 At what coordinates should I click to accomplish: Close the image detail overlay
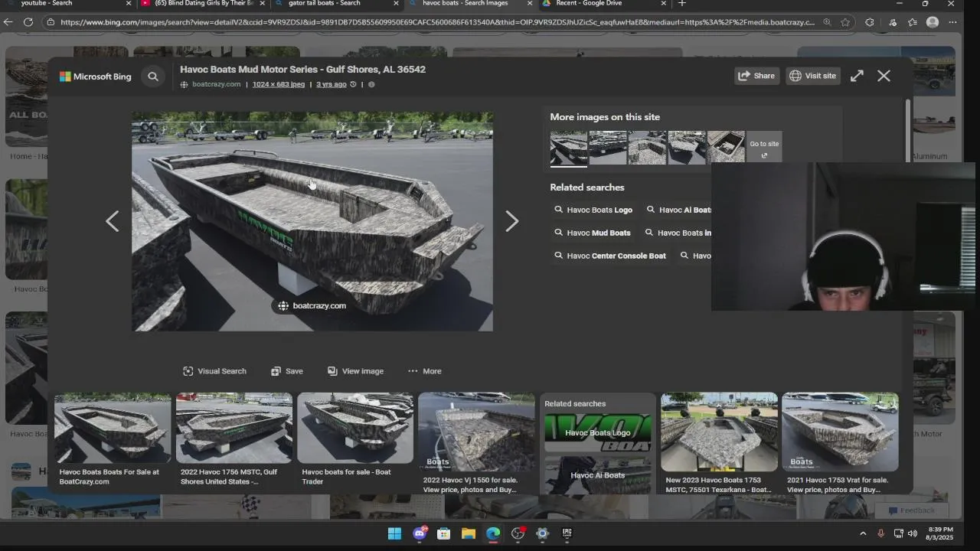pyautogui.click(x=884, y=76)
